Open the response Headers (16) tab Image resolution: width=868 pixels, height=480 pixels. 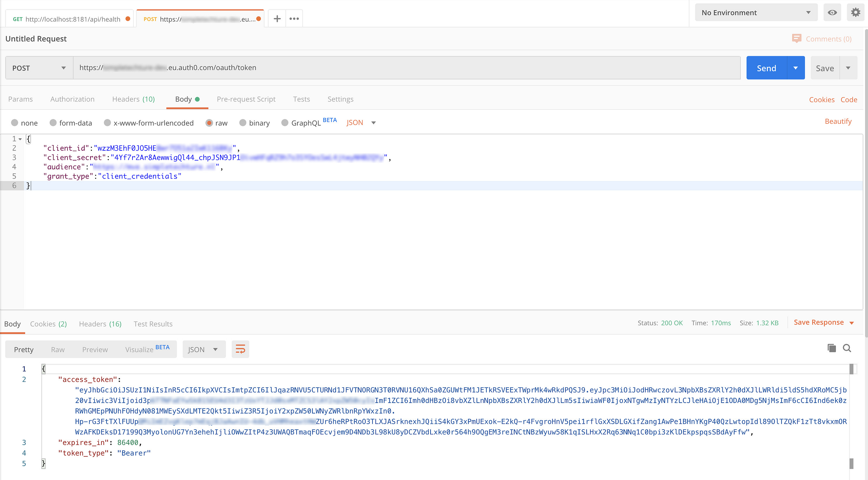click(100, 324)
